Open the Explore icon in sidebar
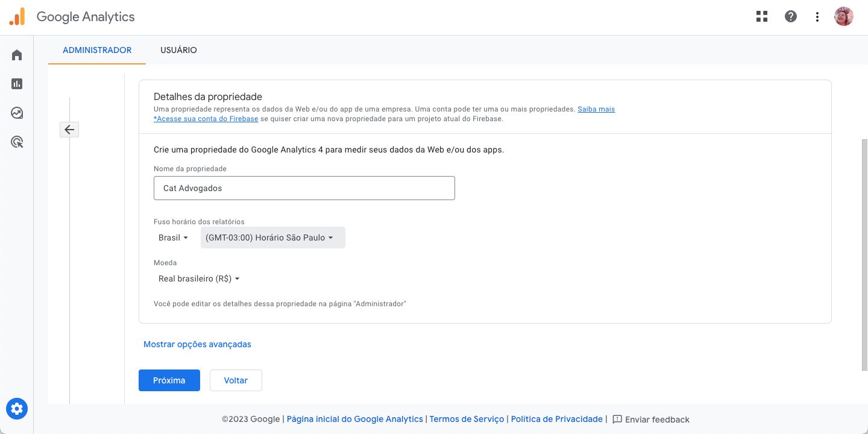Image resolution: width=868 pixels, height=434 pixels. click(x=17, y=113)
